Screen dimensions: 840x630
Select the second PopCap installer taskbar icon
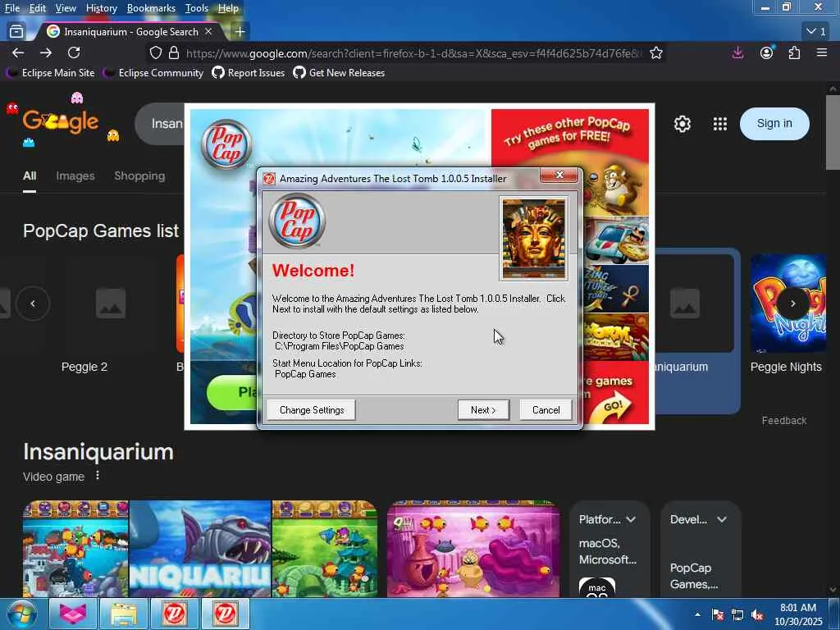point(226,614)
